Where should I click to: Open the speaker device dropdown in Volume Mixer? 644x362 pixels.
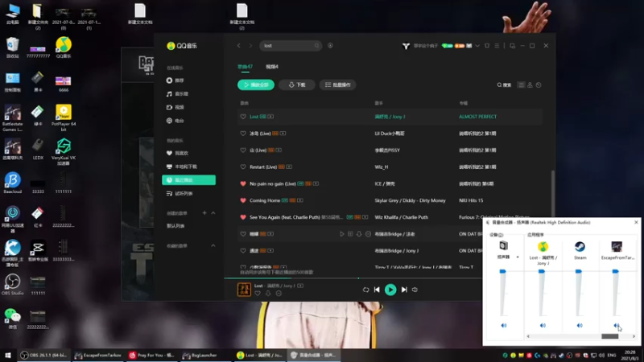518,257
